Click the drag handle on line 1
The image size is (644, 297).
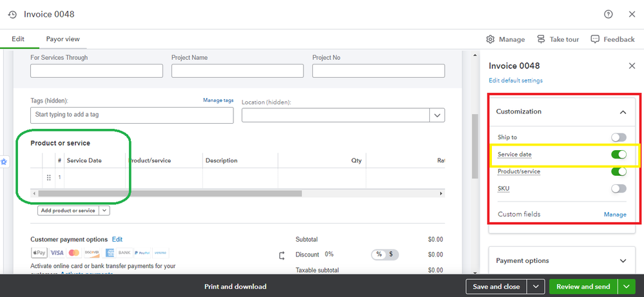48,178
